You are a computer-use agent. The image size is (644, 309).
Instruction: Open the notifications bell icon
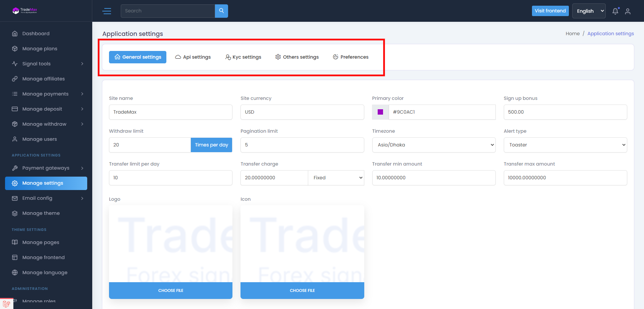coord(615,11)
